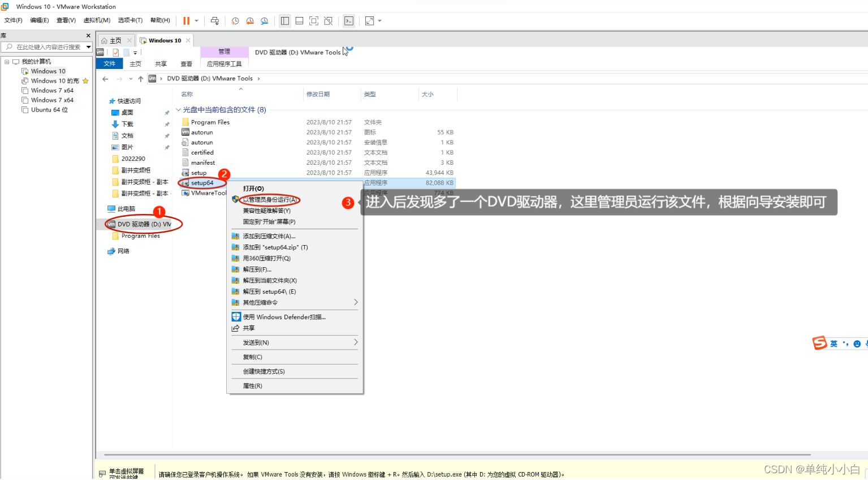Choose 以管理员身份运行(A) in the context menu

click(x=270, y=200)
